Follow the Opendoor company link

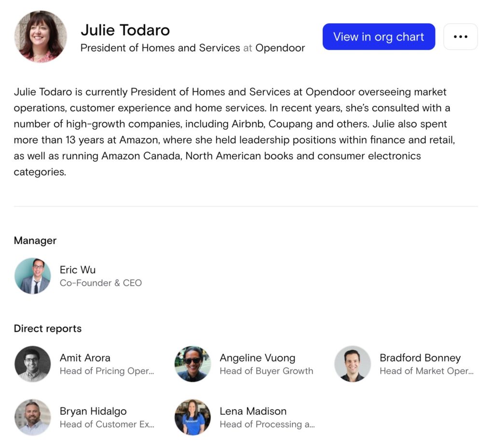click(280, 48)
